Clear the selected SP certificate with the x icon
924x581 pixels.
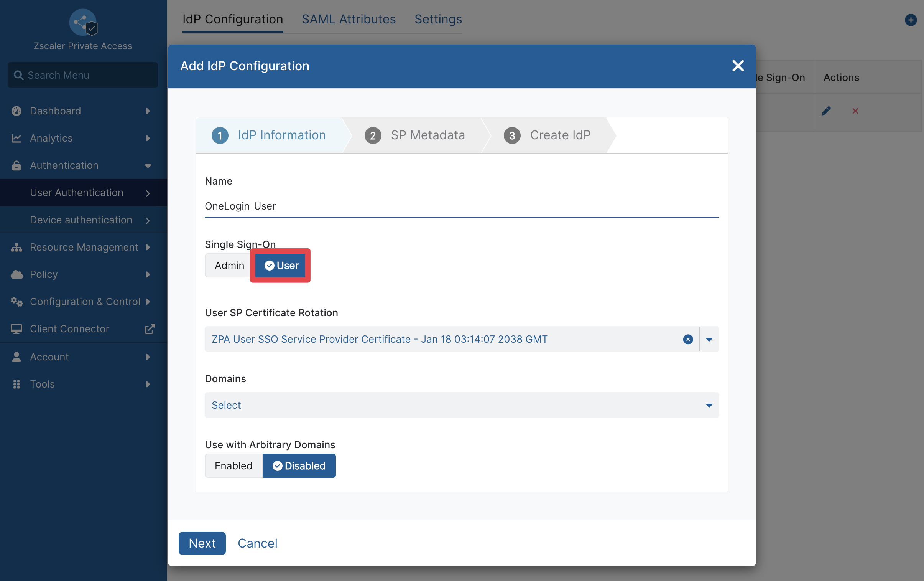(x=687, y=340)
